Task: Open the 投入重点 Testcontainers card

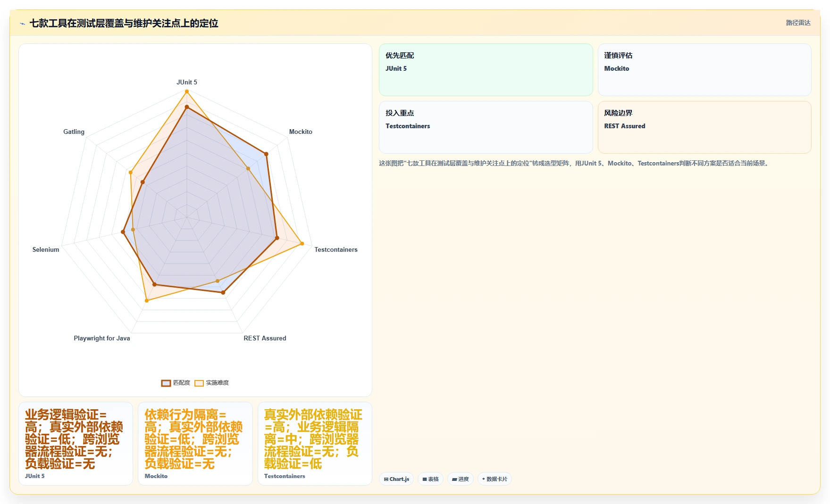Action: (x=486, y=127)
